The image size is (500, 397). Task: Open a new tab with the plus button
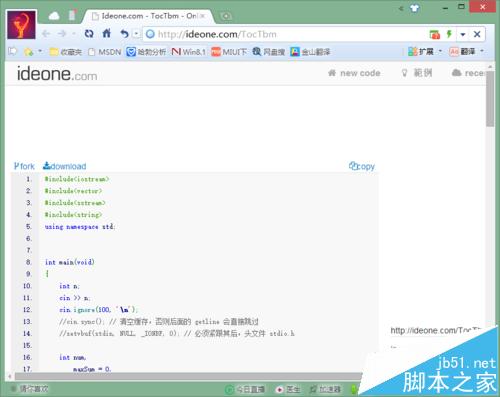226,16
